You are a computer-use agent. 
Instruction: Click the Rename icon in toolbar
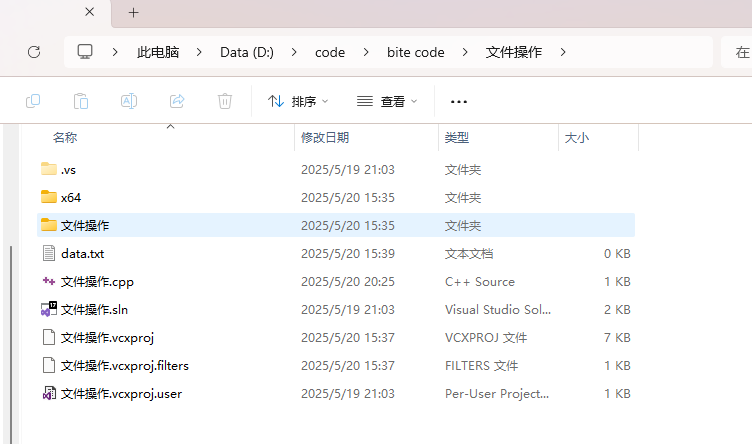[x=129, y=101]
